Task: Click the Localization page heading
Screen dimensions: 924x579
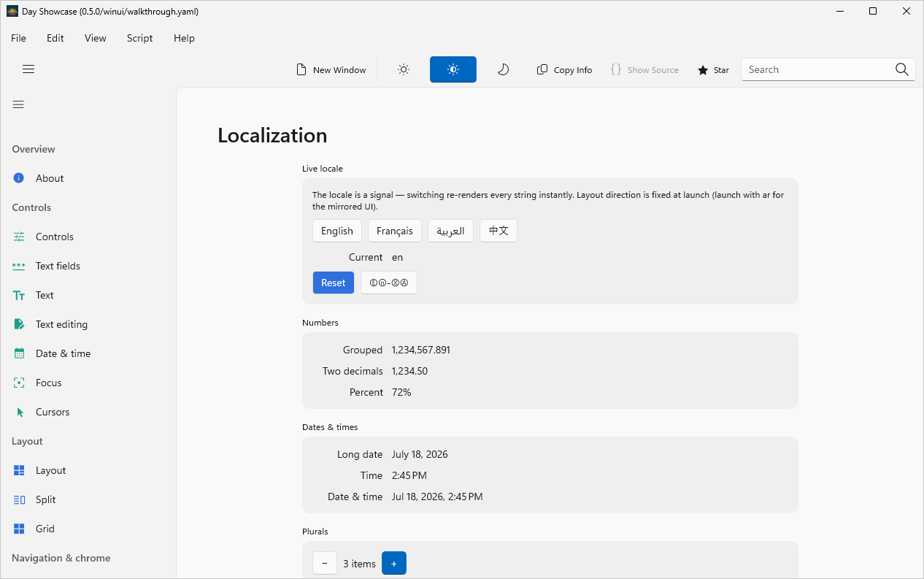Action: click(x=272, y=136)
